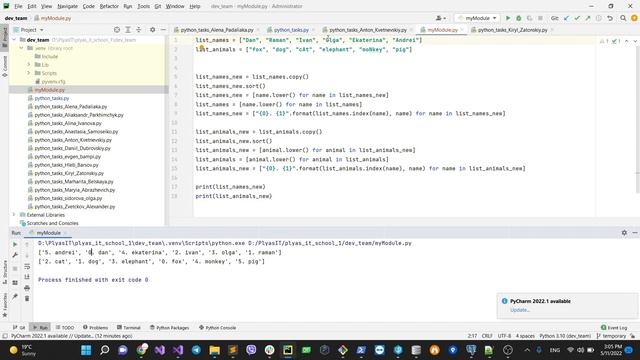Open Telegram from the taskbar
This screenshot has height=360, width=640.
click(196, 350)
